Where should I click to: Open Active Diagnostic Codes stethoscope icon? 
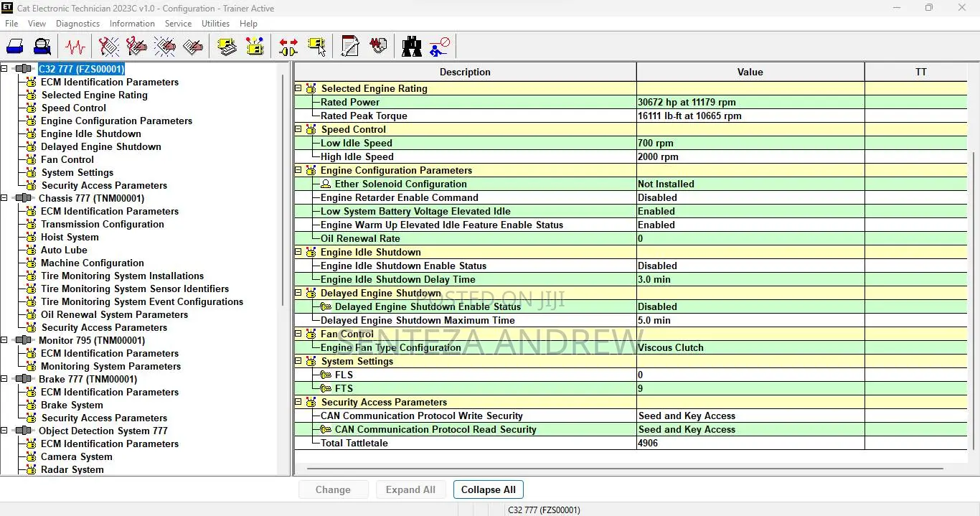click(x=109, y=47)
